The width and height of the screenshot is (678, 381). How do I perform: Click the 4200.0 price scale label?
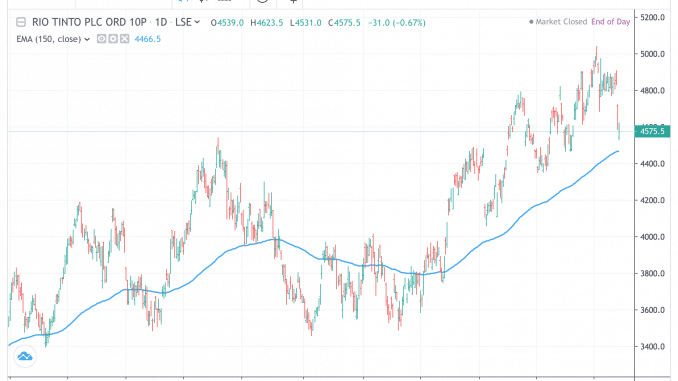(x=652, y=200)
